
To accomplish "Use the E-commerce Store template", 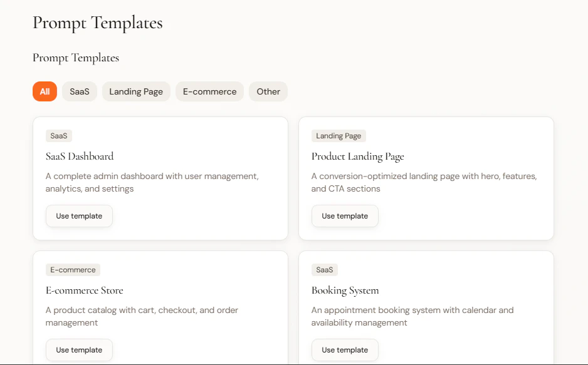I will [79, 349].
